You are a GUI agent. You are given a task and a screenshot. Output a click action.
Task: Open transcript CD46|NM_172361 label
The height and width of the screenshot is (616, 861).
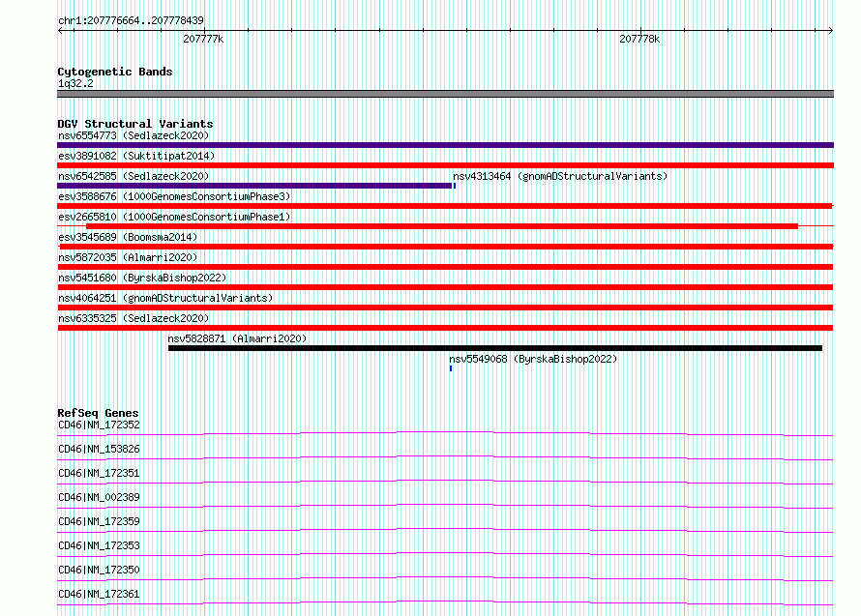coord(99,594)
